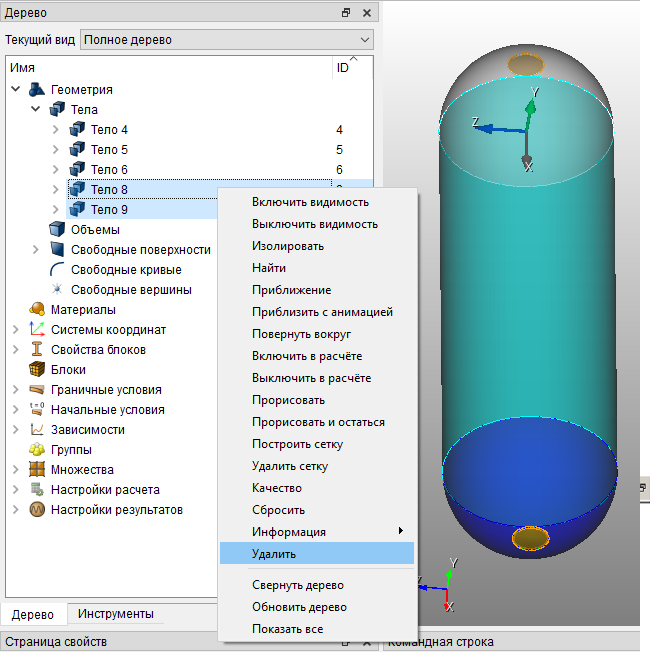The width and height of the screenshot is (651, 652).
Task: Collapse the Тела branch
Action: pyautogui.click(x=36, y=109)
